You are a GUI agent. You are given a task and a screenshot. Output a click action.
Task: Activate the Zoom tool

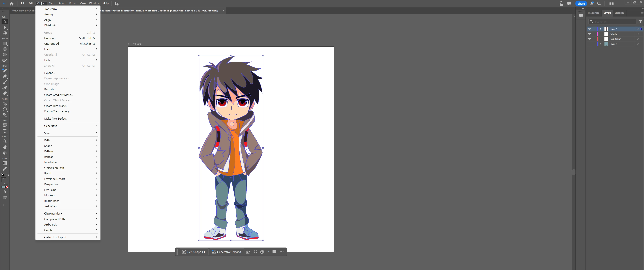coord(5,141)
